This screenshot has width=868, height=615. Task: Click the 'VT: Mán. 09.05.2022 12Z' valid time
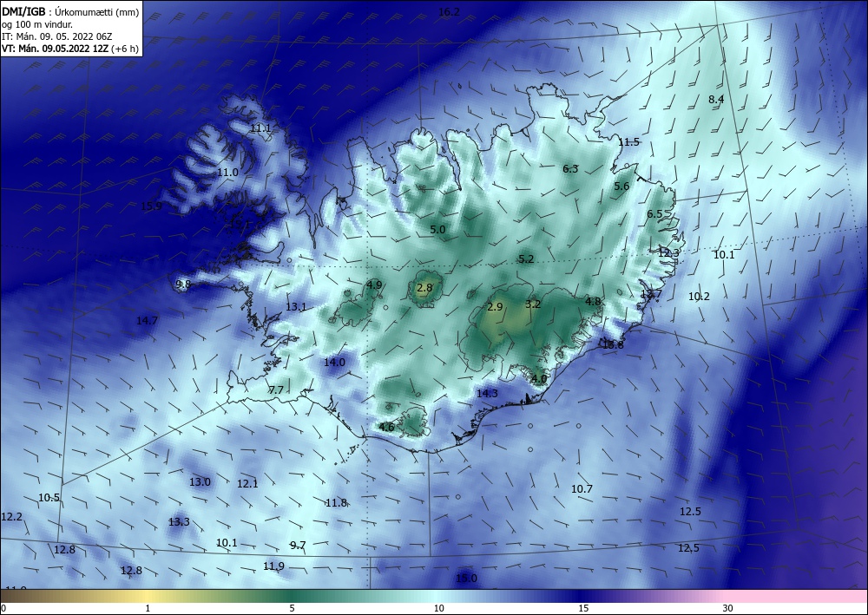(x=55, y=48)
